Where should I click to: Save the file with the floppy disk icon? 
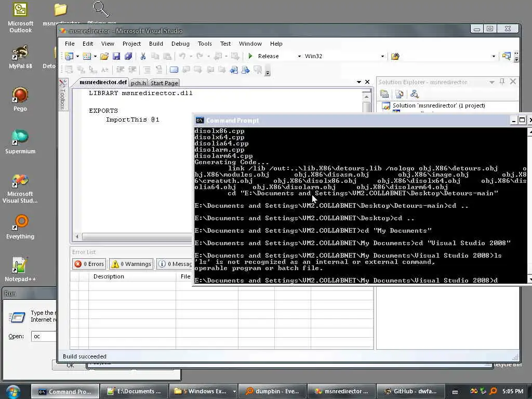pos(116,56)
